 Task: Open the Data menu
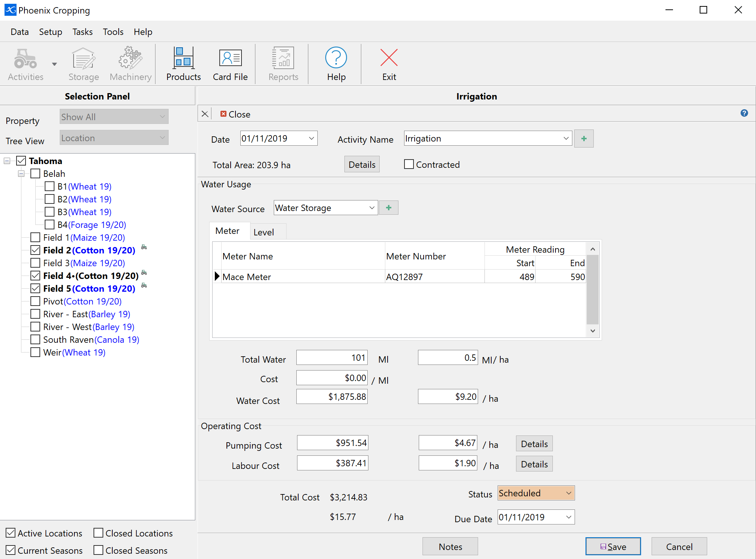20,32
